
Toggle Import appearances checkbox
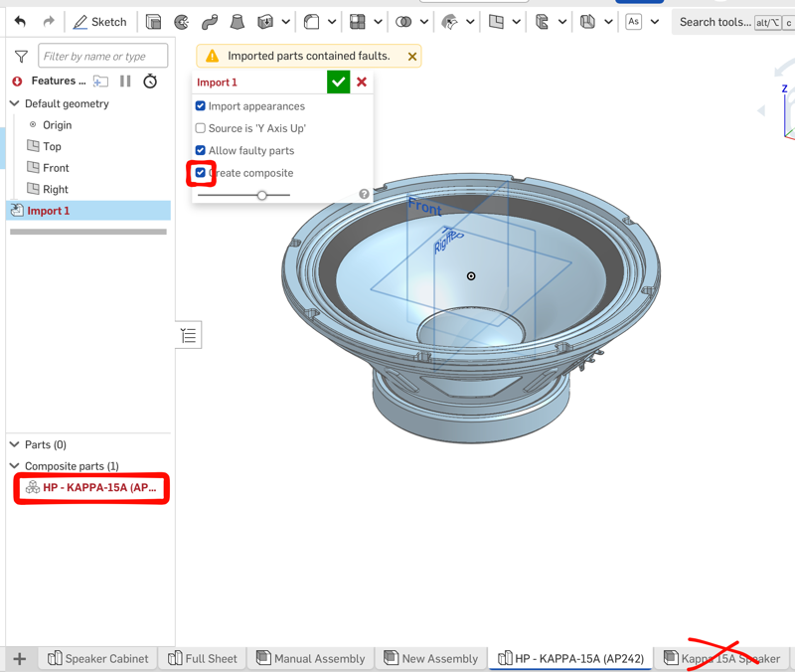201,106
